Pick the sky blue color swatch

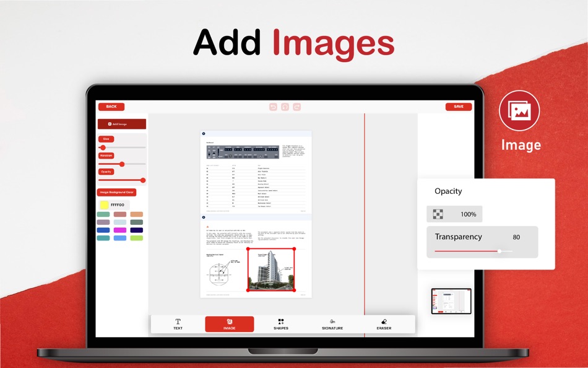tap(120, 238)
